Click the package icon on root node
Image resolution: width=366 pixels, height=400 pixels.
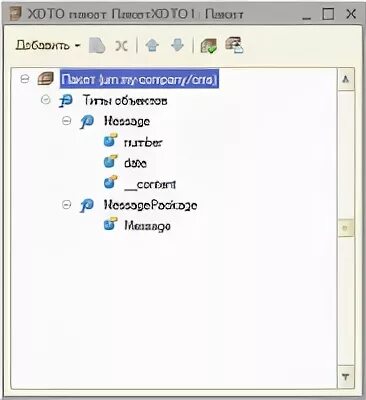46,79
